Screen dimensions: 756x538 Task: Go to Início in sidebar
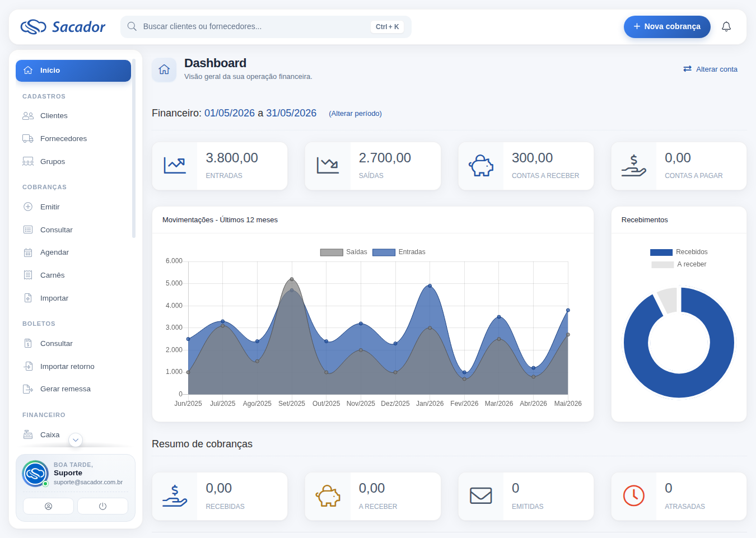pyautogui.click(x=73, y=71)
